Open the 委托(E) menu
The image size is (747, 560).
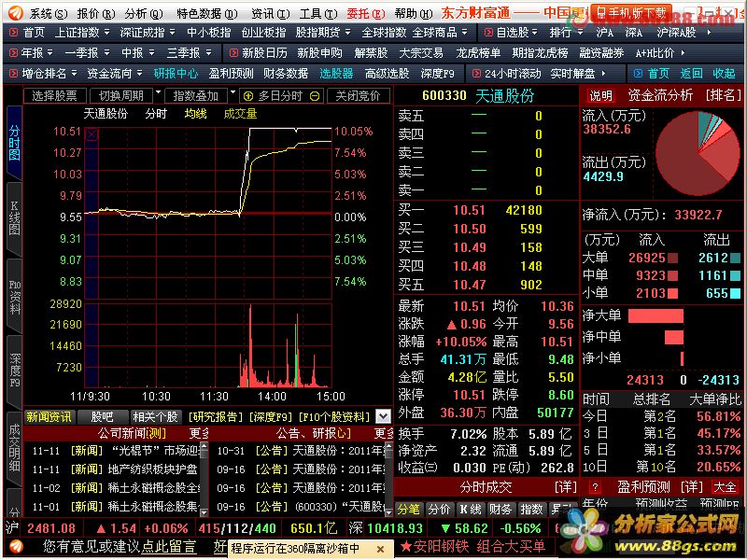365,13
